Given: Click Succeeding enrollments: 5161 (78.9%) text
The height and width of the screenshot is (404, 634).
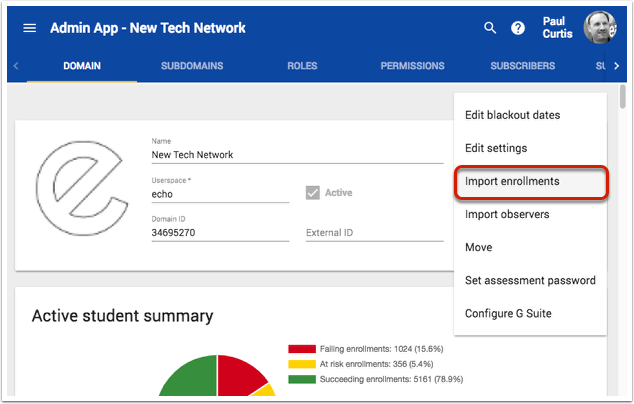Looking at the screenshot, I should tap(391, 379).
